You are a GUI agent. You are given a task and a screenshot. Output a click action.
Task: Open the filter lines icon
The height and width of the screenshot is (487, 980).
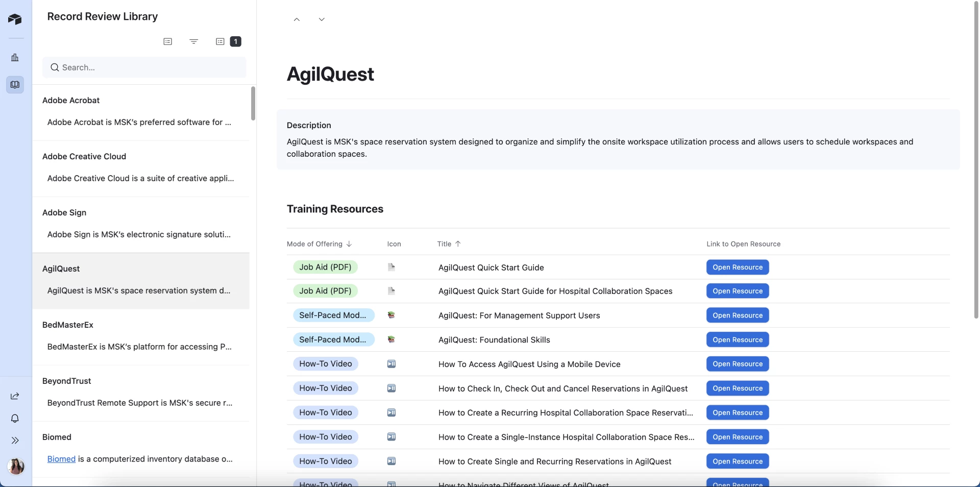(x=194, y=41)
